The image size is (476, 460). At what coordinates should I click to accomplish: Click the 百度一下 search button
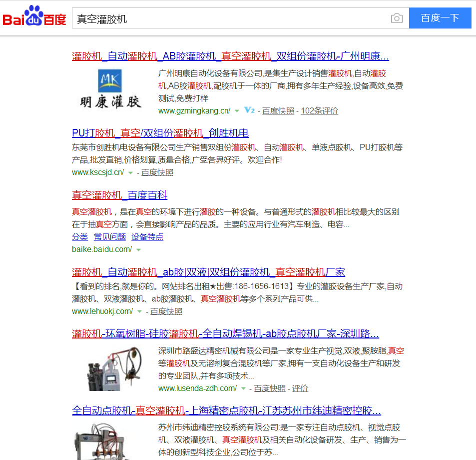pyautogui.click(x=440, y=18)
